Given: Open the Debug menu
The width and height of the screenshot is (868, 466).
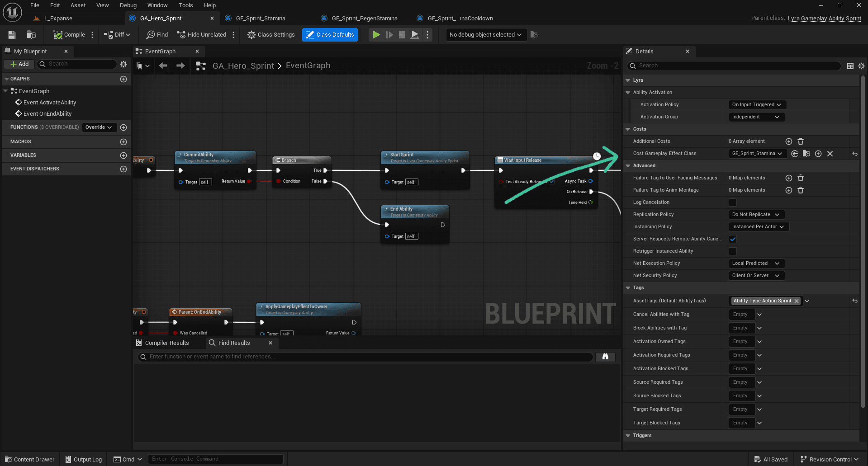Looking at the screenshot, I should coord(128,5).
